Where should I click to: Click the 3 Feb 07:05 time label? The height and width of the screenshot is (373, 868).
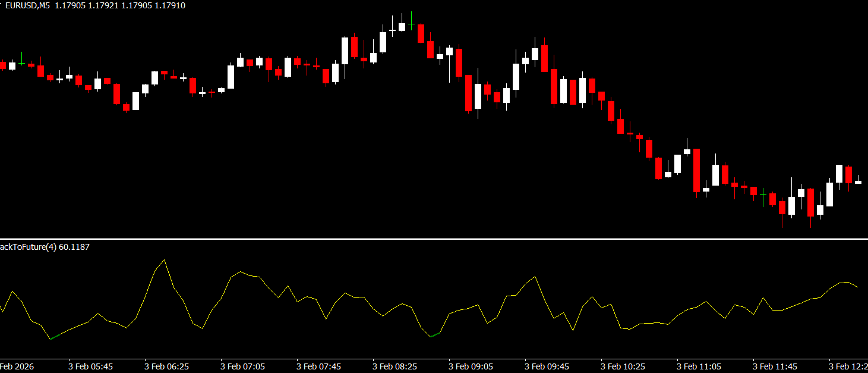pyautogui.click(x=242, y=366)
